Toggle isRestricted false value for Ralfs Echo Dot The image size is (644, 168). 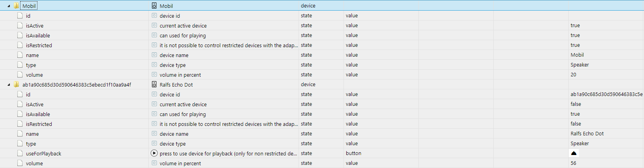click(576, 124)
